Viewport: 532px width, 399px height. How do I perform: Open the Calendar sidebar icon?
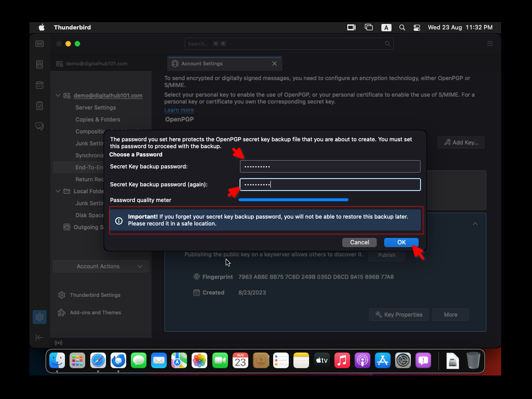(40, 85)
